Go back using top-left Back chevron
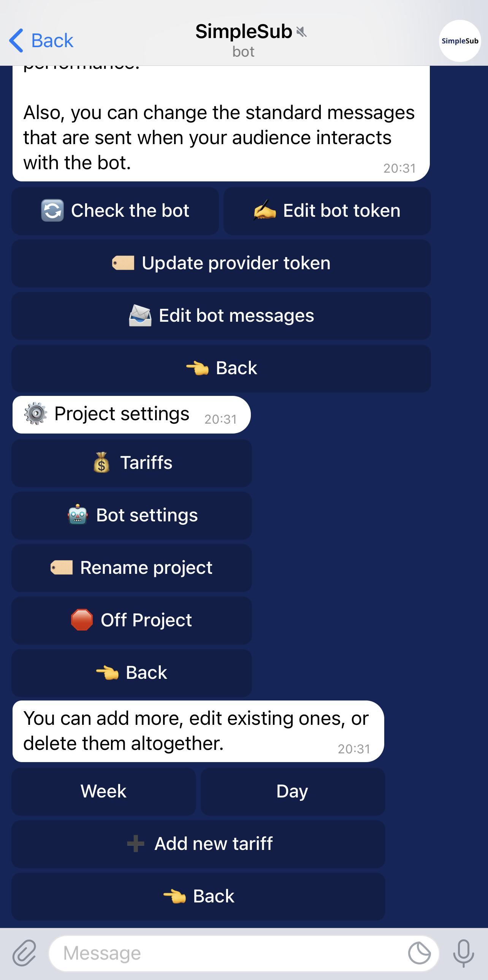Viewport: 488px width, 980px height. pyautogui.click(x=41, y=41)
